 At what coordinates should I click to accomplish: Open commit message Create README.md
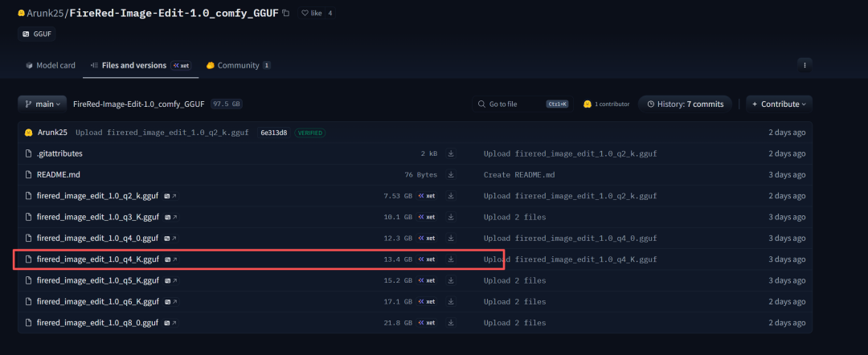(519, 175)
